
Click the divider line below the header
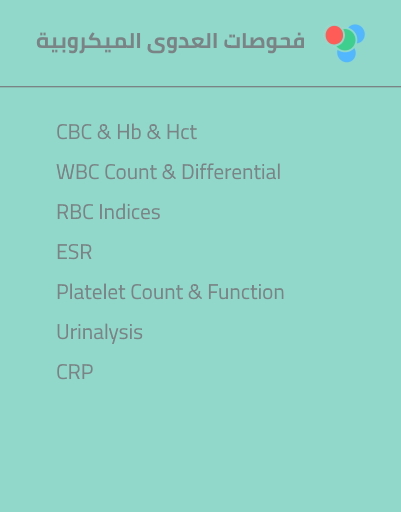200,86
